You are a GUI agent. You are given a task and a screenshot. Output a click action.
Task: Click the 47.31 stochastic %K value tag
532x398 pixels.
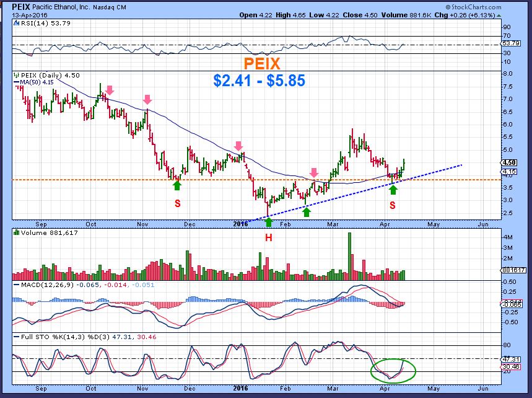click(510, 359)
